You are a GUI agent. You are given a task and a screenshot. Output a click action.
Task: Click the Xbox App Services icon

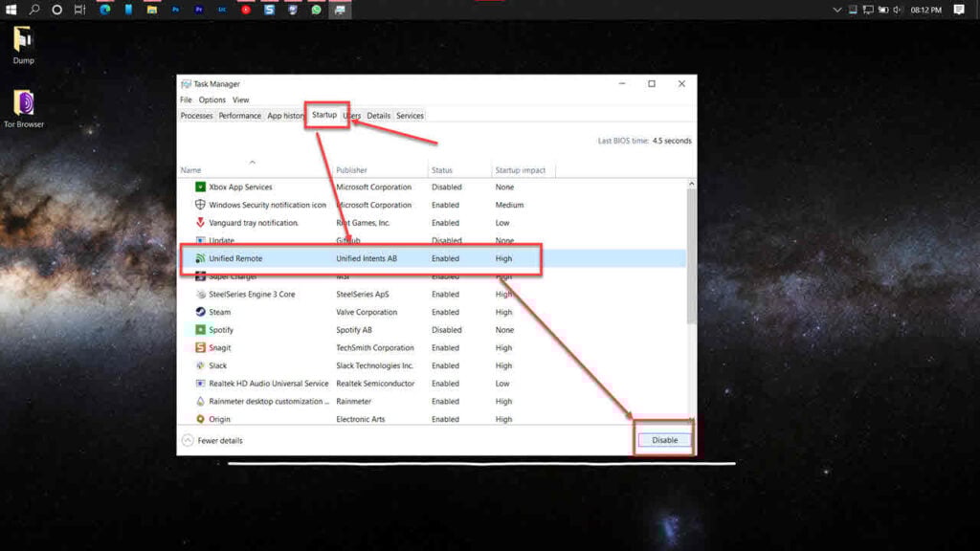200,187
